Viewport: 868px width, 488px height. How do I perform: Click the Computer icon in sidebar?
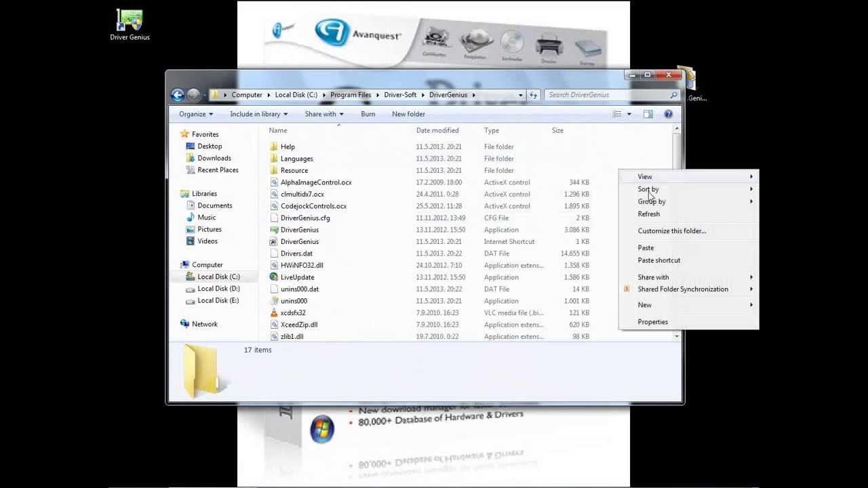coord(184,265)
